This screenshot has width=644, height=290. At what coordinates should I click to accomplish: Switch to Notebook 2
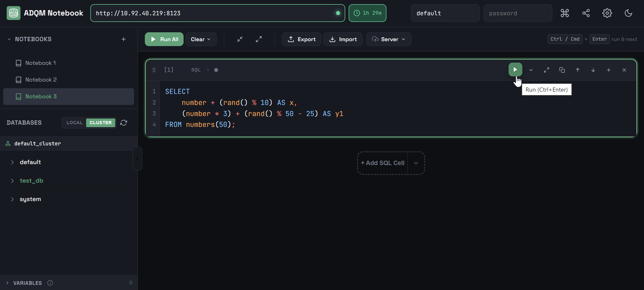point(41,80)
